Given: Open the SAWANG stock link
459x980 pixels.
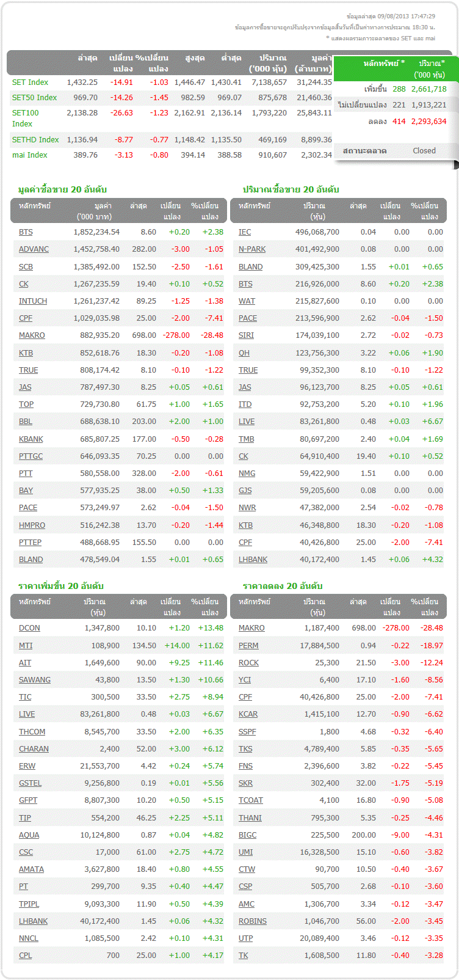Looking at the screenshot, I should (x=35, y=680).
